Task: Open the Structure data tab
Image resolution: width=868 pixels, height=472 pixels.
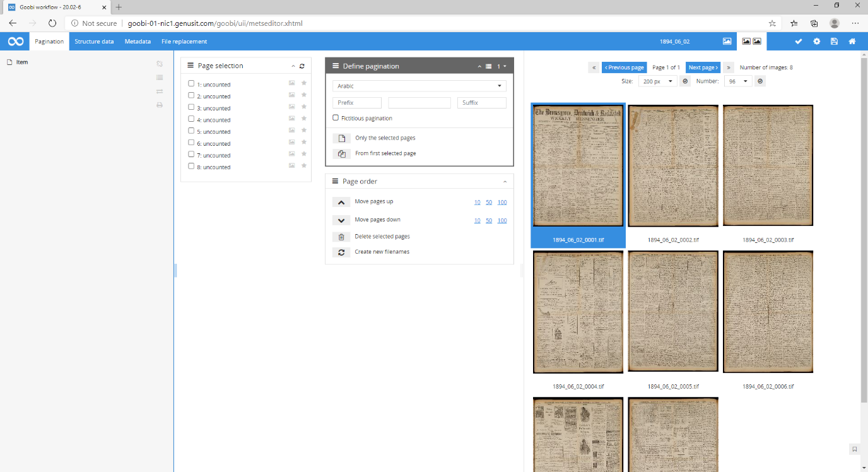Action: (94, 42)
